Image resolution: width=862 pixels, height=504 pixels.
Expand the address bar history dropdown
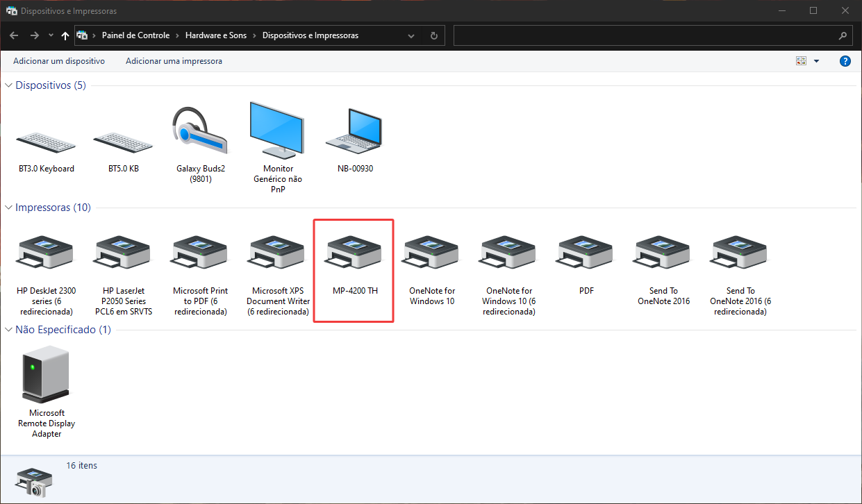tap(411, 35)
